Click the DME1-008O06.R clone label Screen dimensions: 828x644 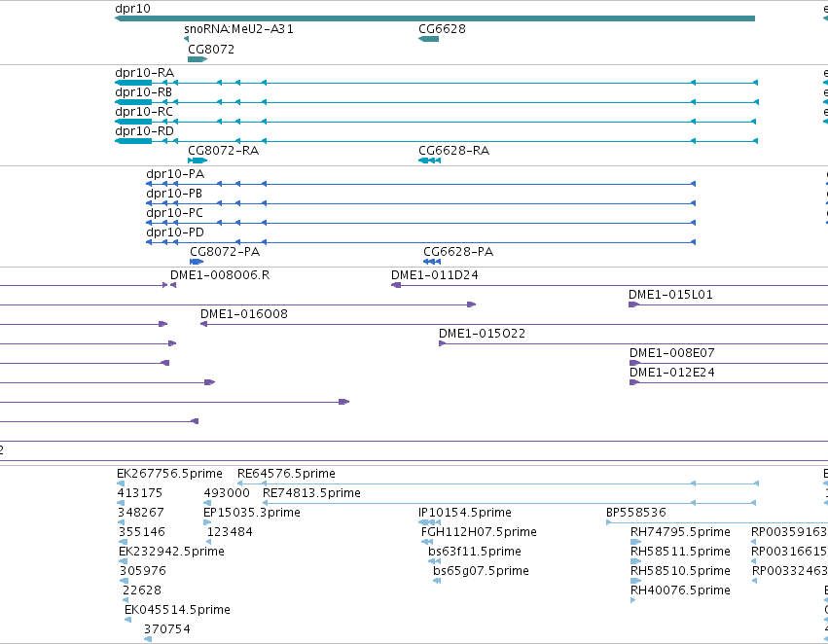click(x=220, y=275)
